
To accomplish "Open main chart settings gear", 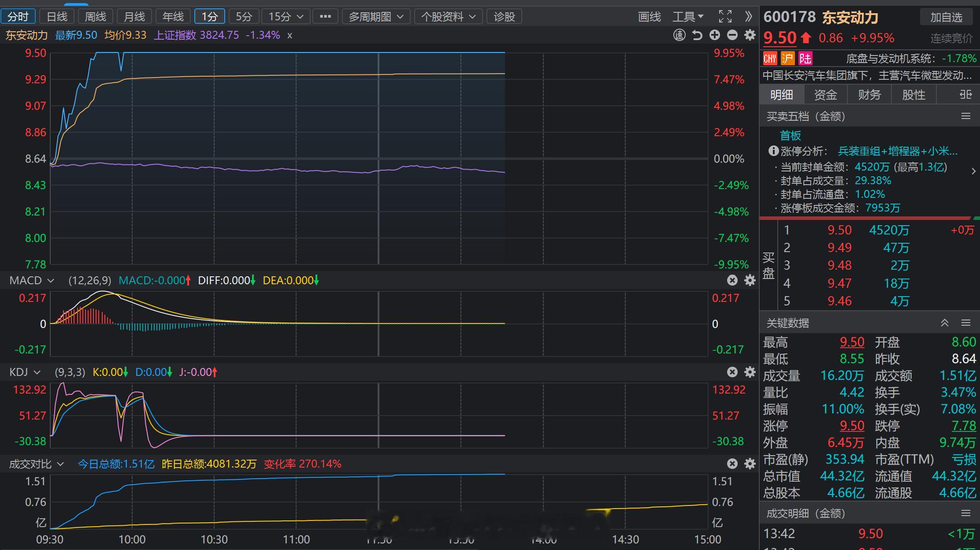I will 750,35.
